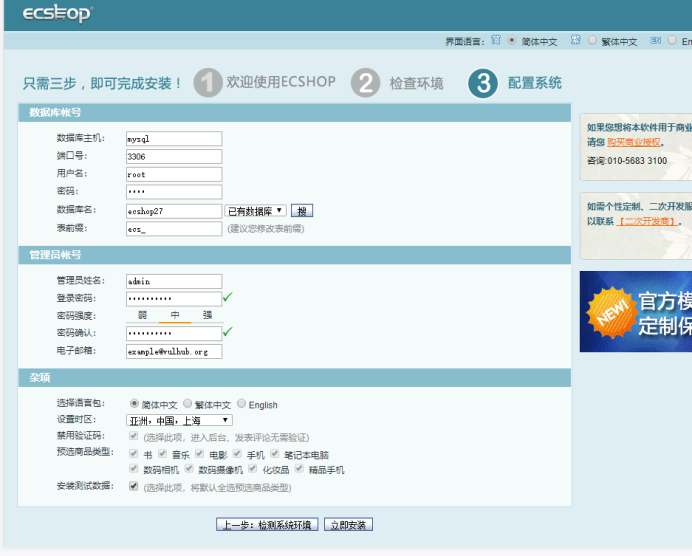
Task: Toggle the 化妆品 product type checkbox
Action: tap(252, 468)
